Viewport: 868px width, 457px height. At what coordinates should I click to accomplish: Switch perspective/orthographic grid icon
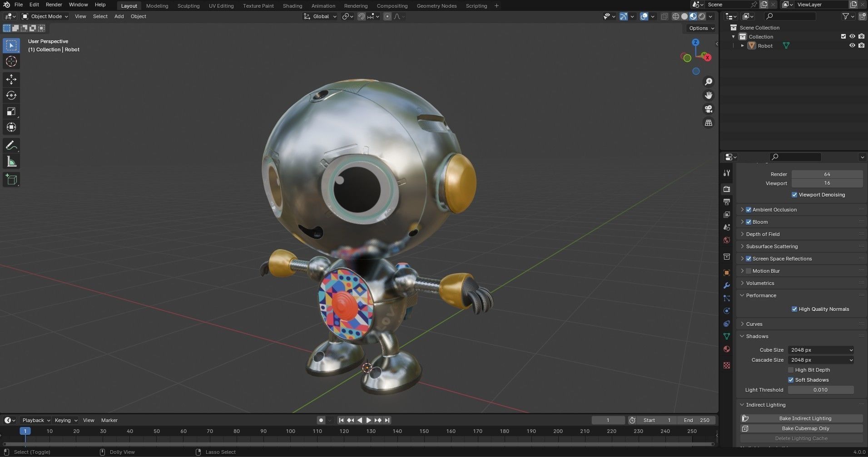709,123
